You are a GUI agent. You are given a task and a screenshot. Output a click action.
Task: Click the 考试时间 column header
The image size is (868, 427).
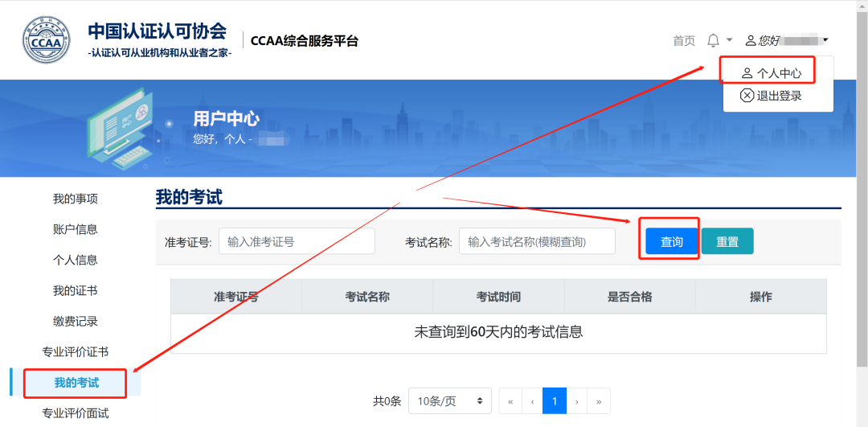(x=499, y=297)
